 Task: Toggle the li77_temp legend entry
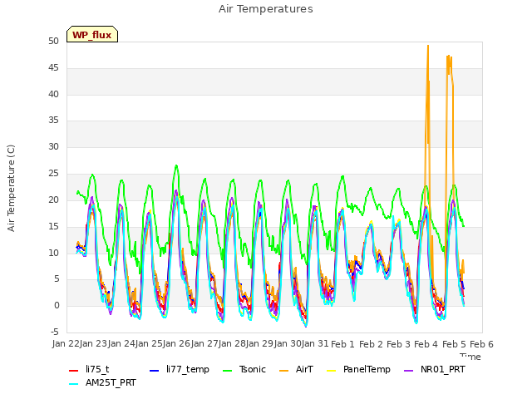pyautogui.click(x=180, y=369)
